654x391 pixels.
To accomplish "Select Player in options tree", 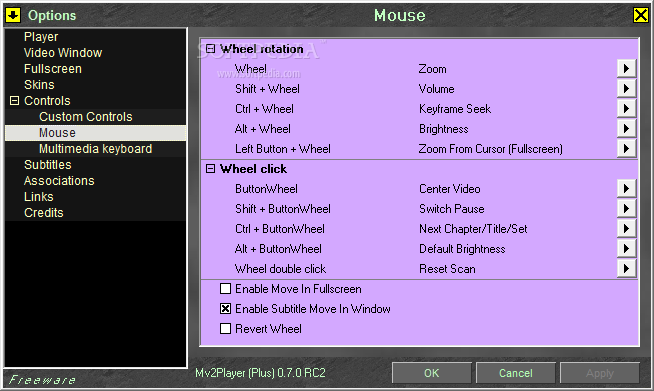I will [41, 37].
